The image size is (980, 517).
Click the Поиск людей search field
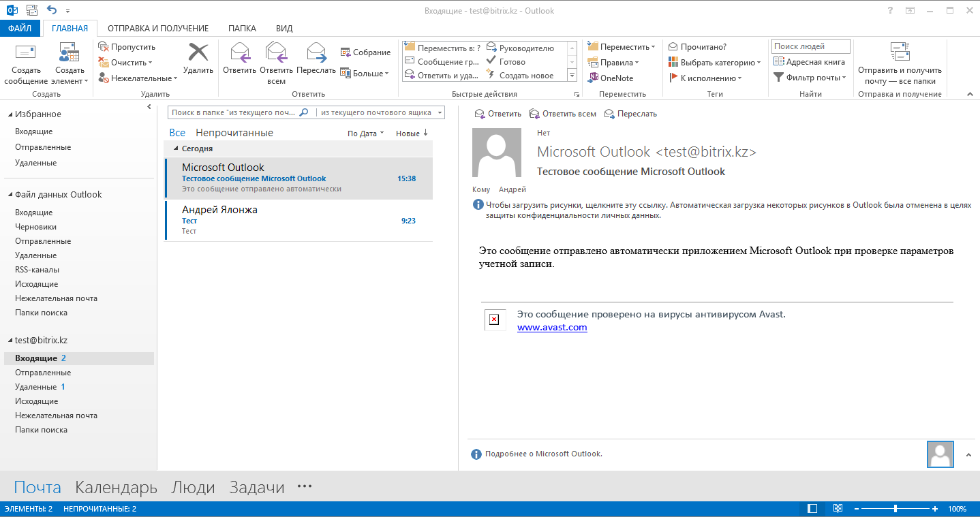click(811, 46)
